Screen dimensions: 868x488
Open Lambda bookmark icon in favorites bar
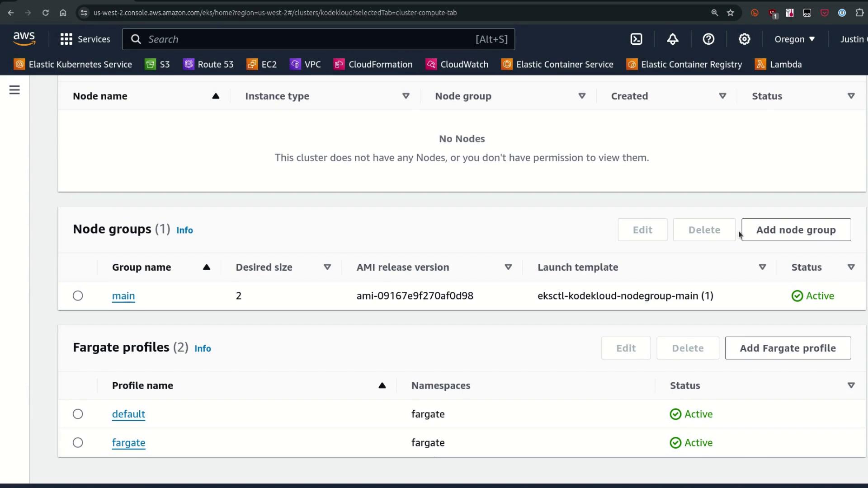pos(760,64)
